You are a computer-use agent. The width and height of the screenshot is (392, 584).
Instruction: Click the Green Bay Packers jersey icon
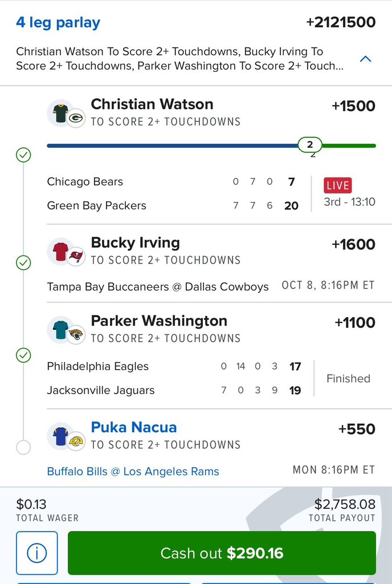(60, 113)
